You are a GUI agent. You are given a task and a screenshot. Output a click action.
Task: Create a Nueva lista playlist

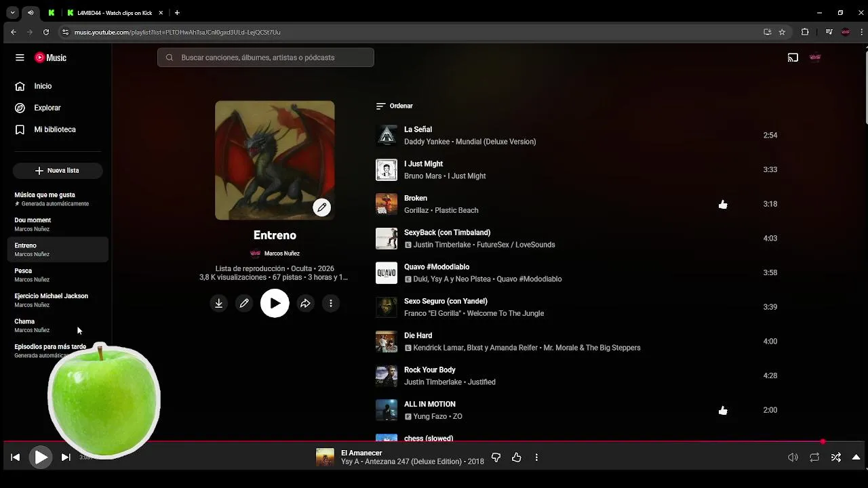point(58,171)
